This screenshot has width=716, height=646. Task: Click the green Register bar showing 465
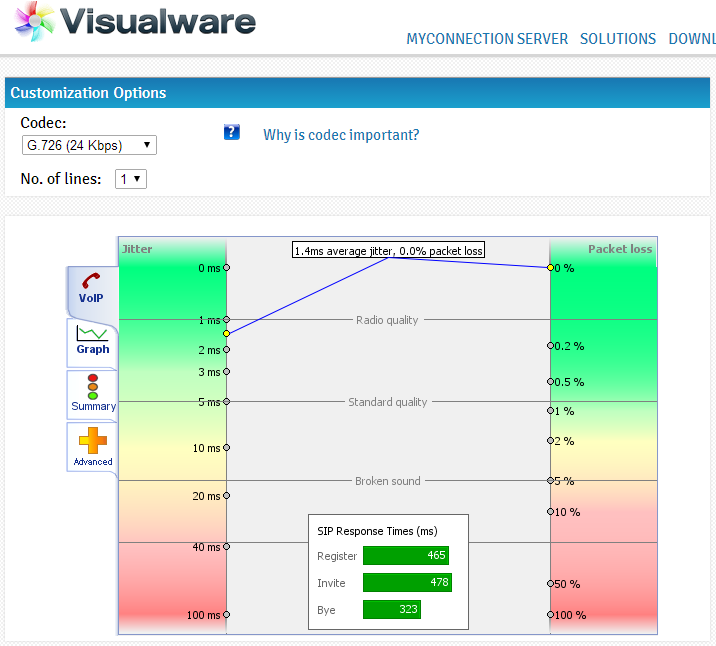[x=406, y=555]
